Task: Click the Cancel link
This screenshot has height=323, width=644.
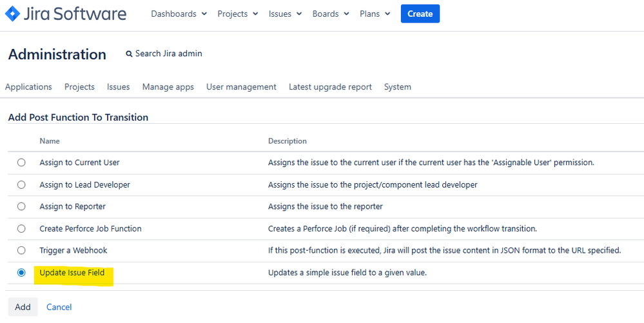Action: tap(59, 307)
